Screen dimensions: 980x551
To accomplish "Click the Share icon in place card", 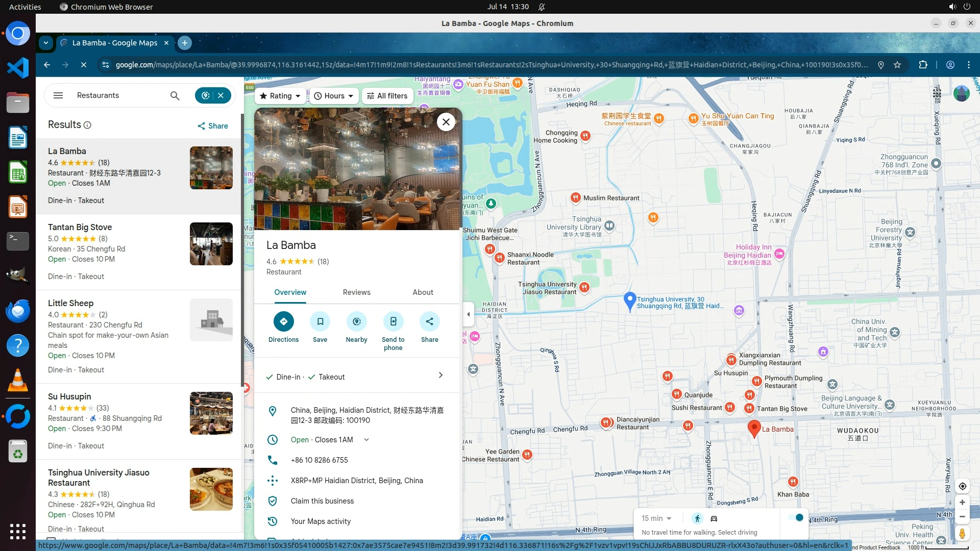I will pos(429,321).
